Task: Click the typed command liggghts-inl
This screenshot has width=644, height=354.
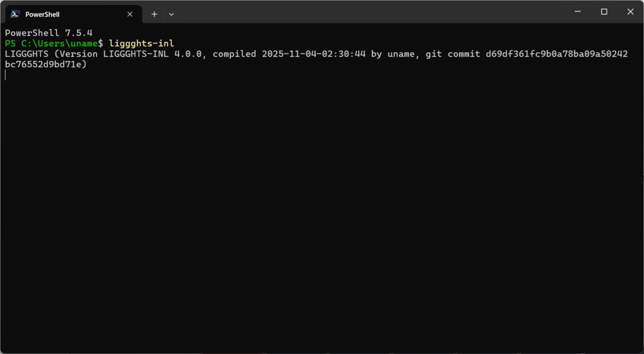Action: (x=141, y=43)
